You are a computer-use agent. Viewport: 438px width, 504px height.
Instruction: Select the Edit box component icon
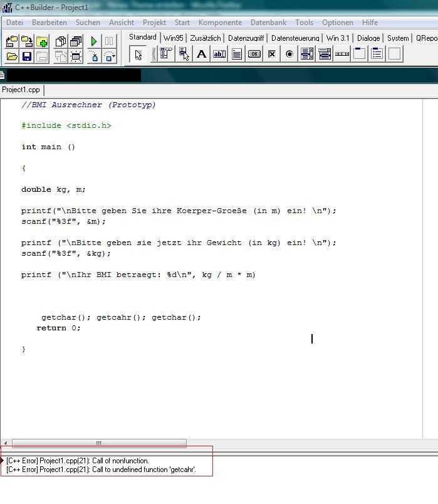point(219,54)
